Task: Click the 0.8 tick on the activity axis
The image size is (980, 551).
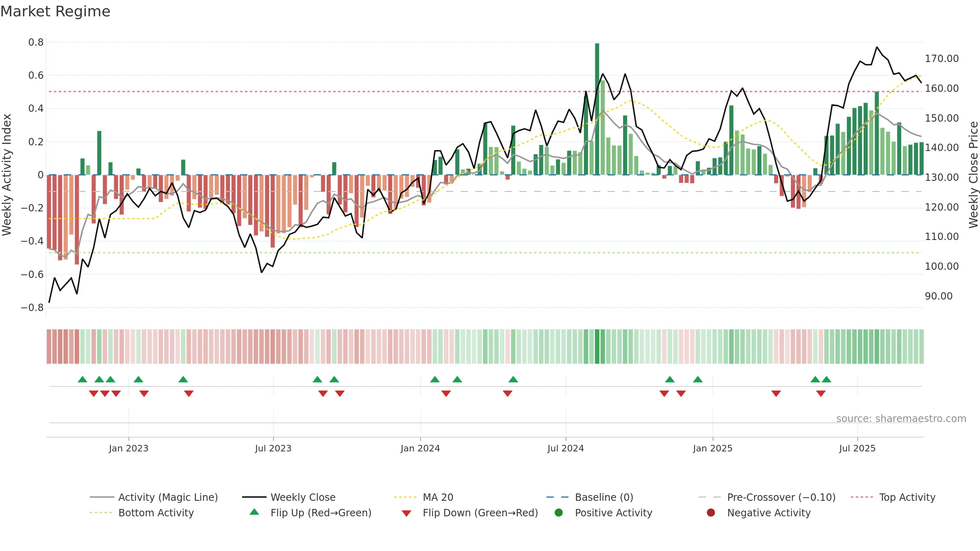Action: pos(36,42)
